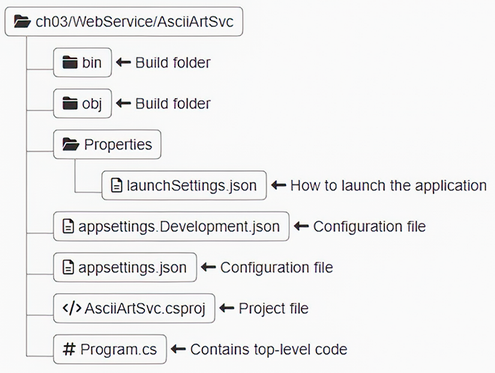Screen dimensions: 495x373
Task: Open the appsettings.json file
Action: 125,267
